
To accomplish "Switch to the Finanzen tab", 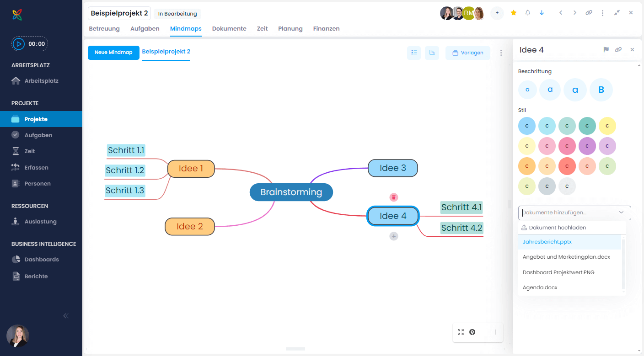I will click(326, 28).
